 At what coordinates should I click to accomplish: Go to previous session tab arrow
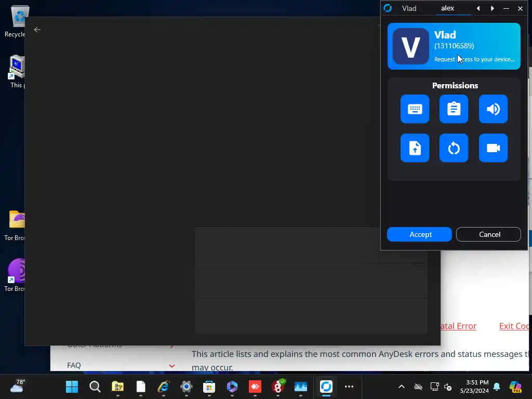pos(478,8)
